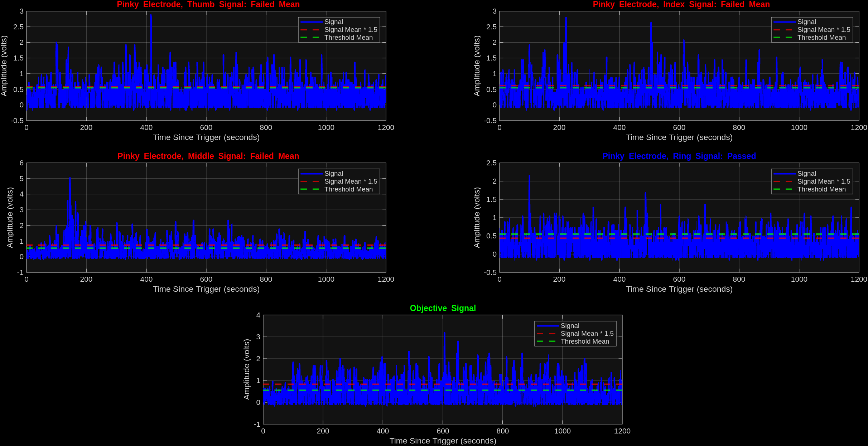Click Index plot's 'Amplitude (volts)' y-axis label
Viewport: 868px width, 446px height.
tap(477, 66)
